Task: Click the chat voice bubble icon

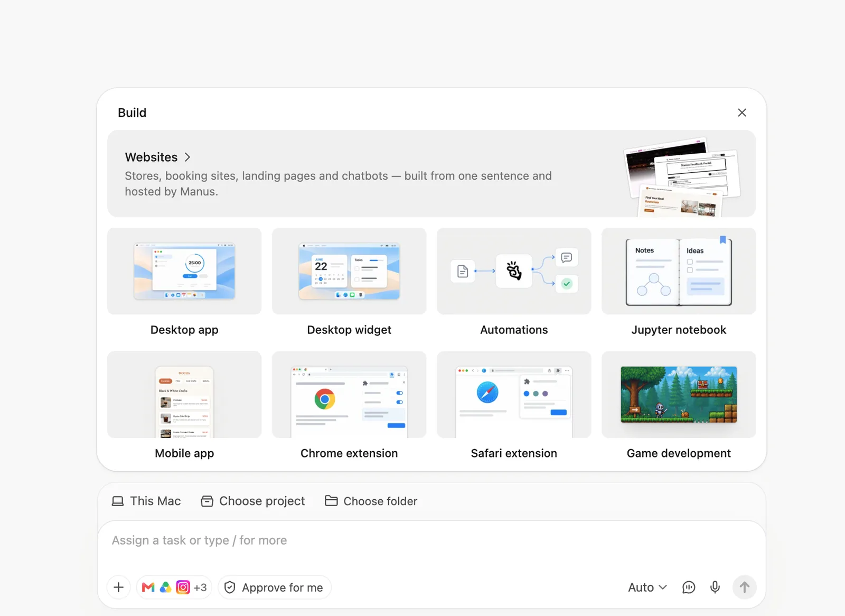Action: point(689,587)
